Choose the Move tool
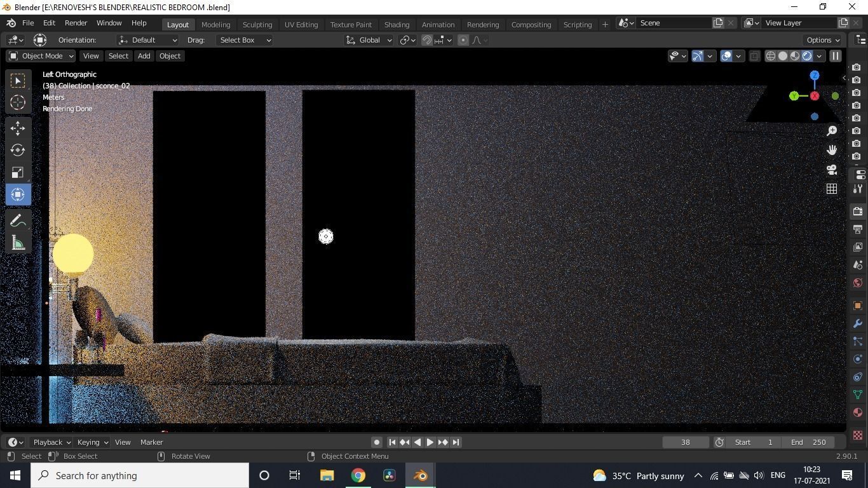The height and width of the screenshot is (488, 868). [18, 128]
